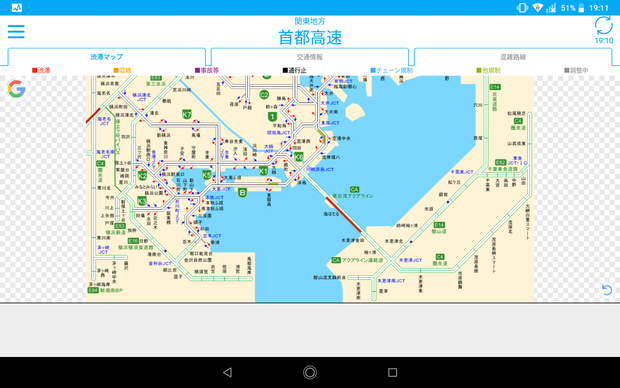Image resolution: width=620 pixels, height=388 pixels.
Task: Tap the route 1 shield near 平和島
Action: click(272, 117)
